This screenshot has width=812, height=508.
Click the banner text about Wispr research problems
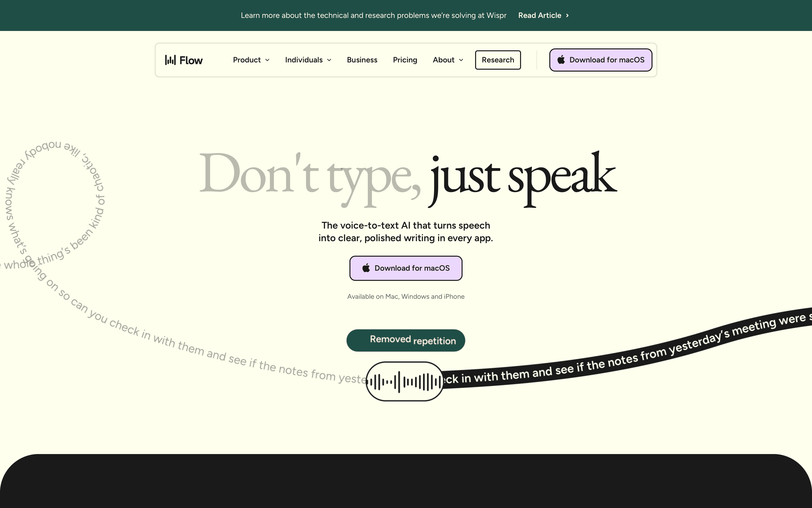click(x=373, y=15)
